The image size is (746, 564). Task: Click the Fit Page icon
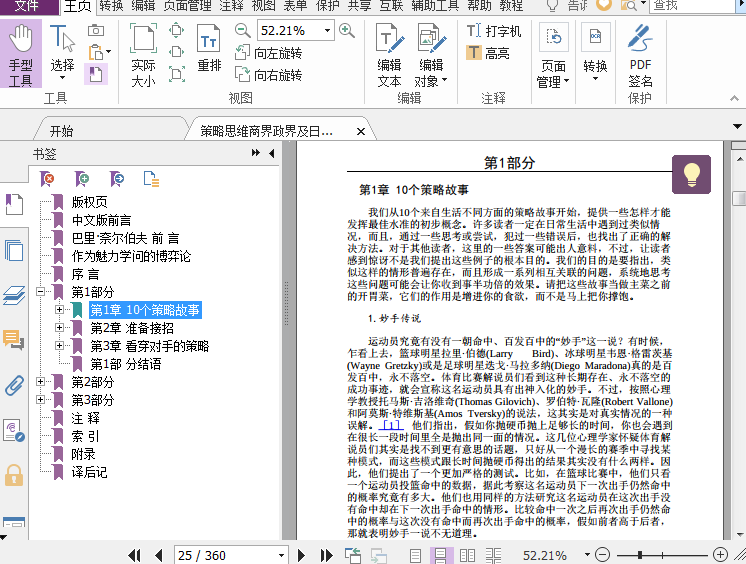(x=177, y=30)
